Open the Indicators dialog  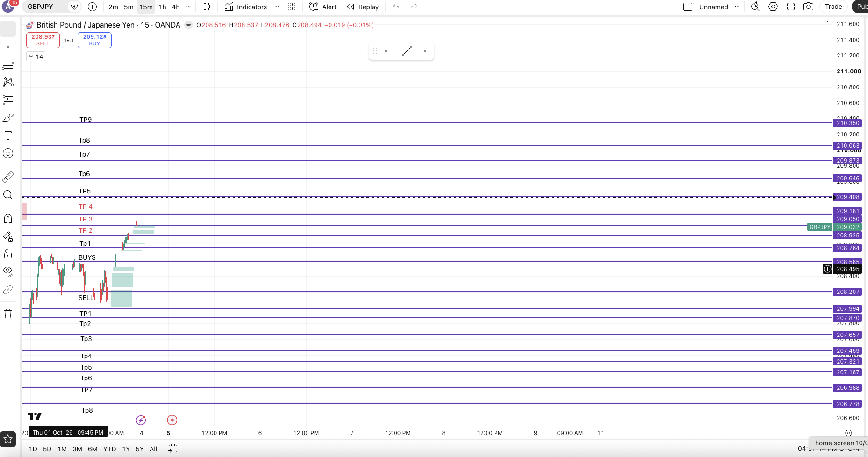click(x=246, y=7)
